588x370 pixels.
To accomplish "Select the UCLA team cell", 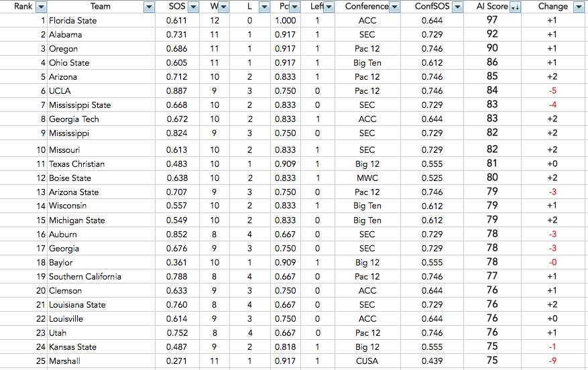I will 101,90.
